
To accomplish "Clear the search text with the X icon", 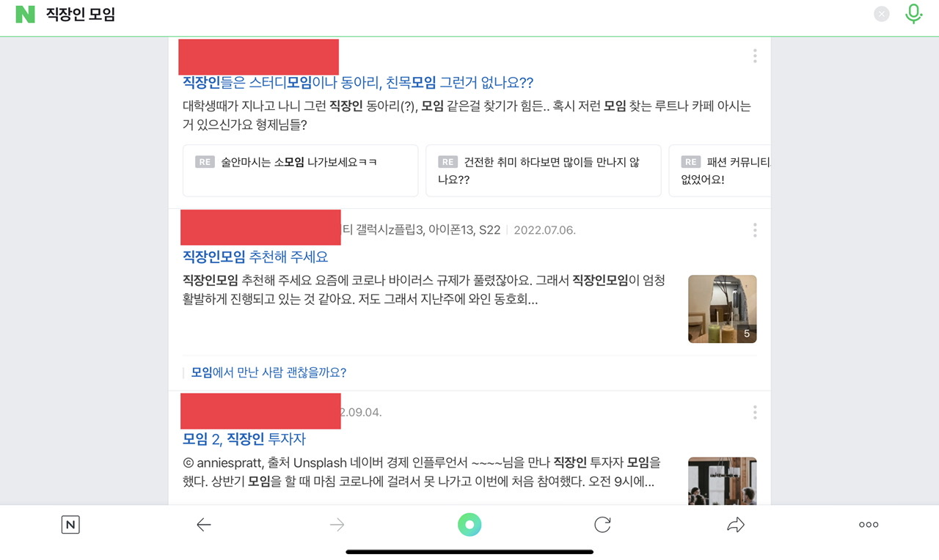I will [x=882, y=14].
